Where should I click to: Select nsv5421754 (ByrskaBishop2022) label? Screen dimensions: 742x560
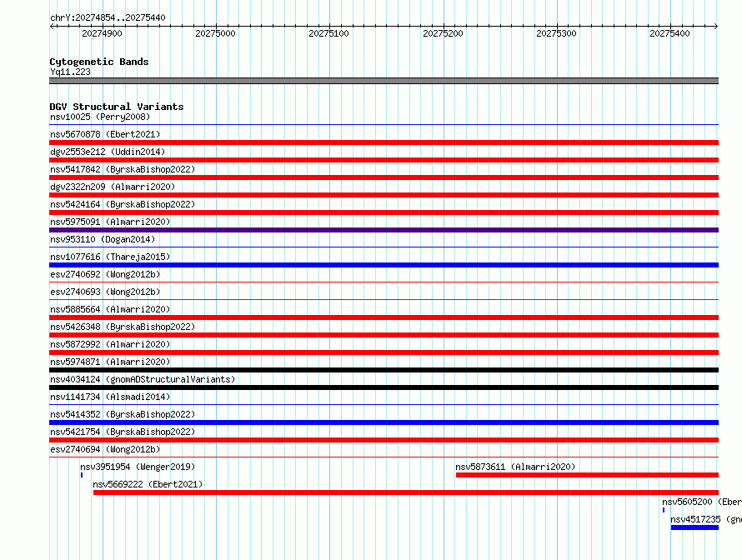click(123, 432)
